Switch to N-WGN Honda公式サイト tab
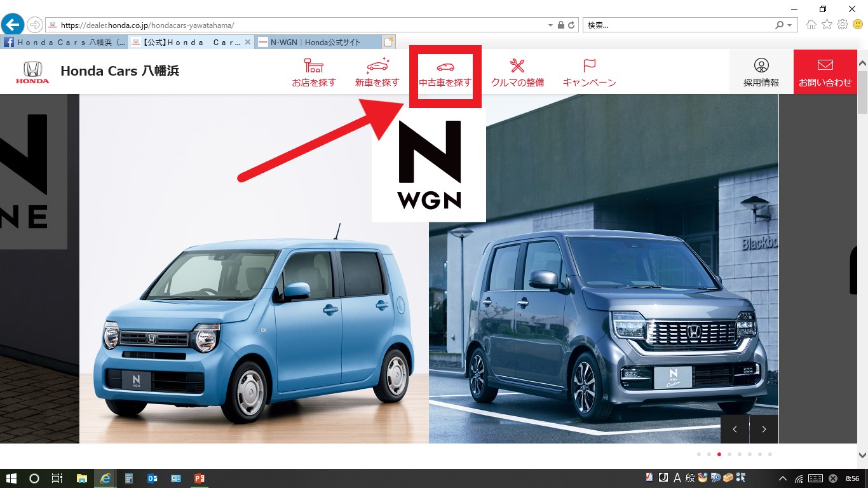This screenshot has width=868, height=488. pos(316,42)
